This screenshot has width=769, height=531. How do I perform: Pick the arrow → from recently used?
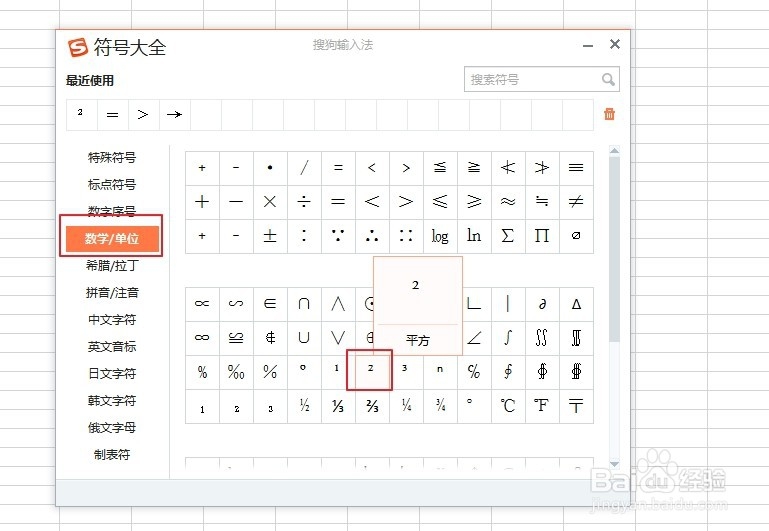click(174, 115)
